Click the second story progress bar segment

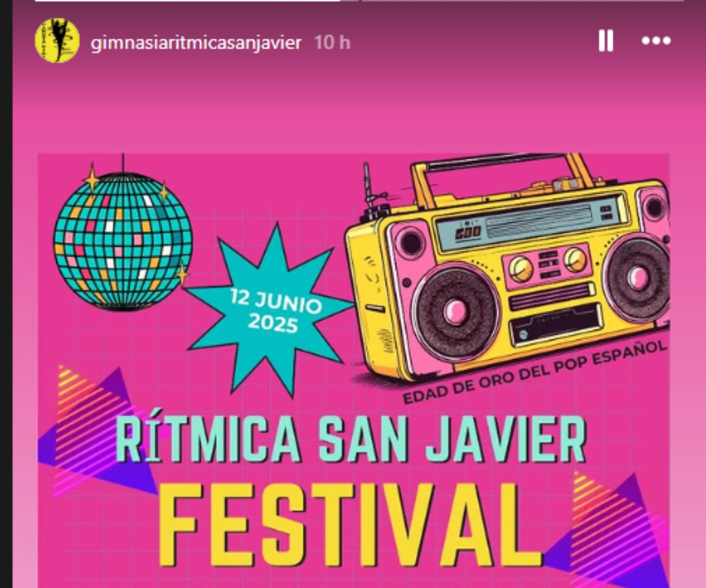click(523, 1)
